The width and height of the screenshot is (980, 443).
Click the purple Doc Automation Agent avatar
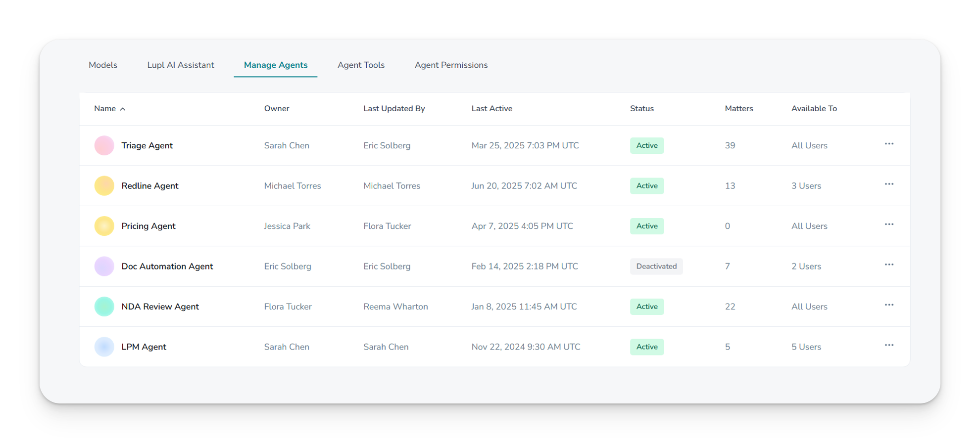pyautogui.click(x=104, y=266)
